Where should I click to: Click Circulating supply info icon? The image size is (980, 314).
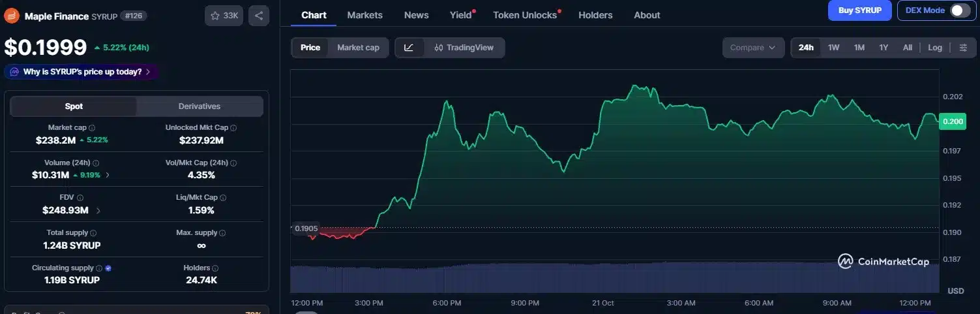(99, 268)
